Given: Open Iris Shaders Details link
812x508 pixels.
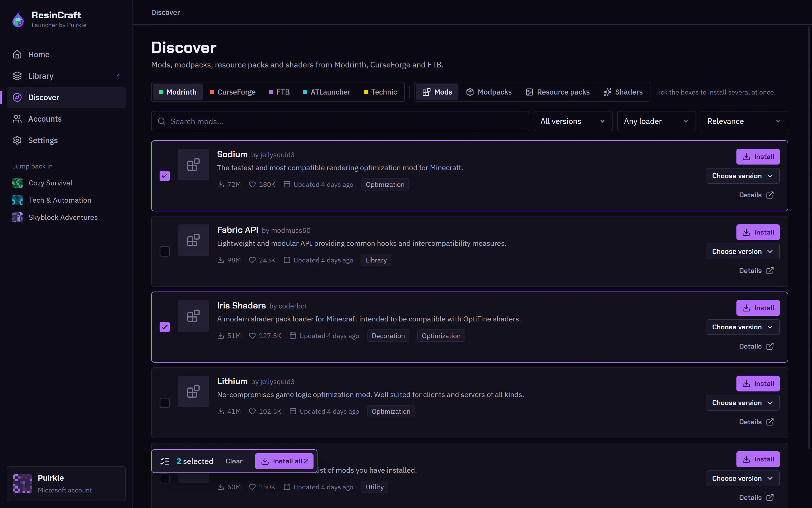Looking at the screenshot, I should point(756,346).
